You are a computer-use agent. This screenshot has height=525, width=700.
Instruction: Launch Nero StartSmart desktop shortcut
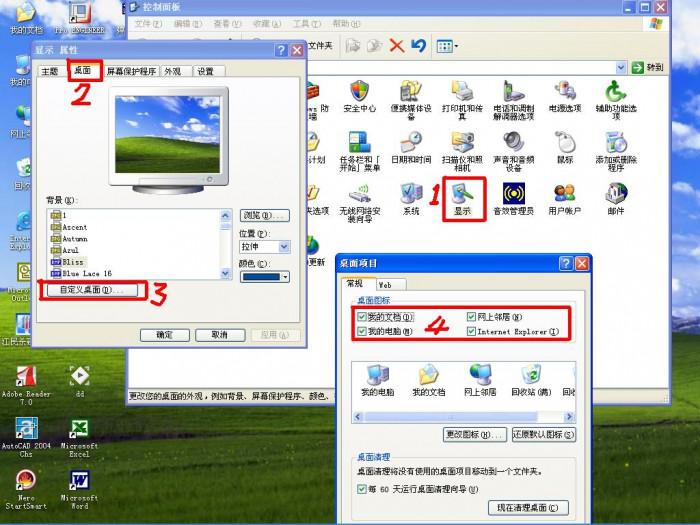coord(26,489)
